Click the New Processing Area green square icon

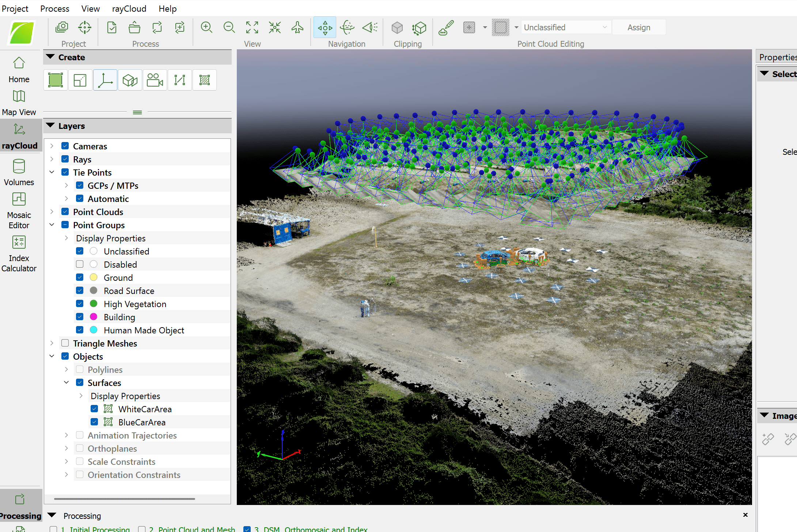click(56, 80)
